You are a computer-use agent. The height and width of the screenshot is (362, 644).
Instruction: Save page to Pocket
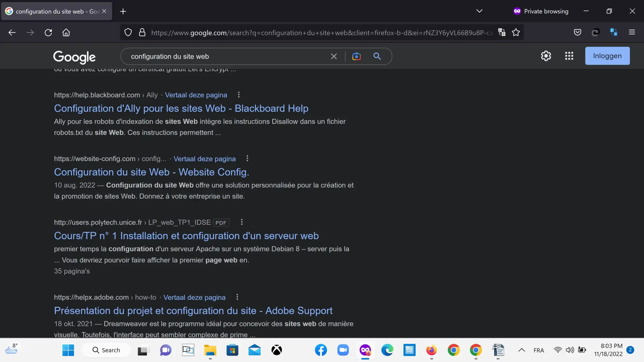[x=577, y=32]
